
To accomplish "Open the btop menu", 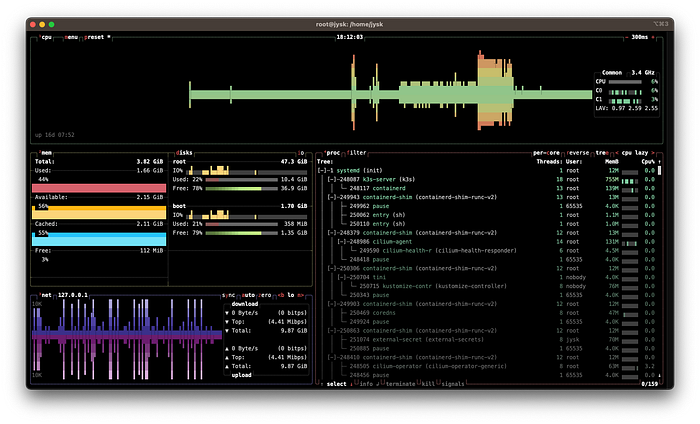I will pos(71,37).
